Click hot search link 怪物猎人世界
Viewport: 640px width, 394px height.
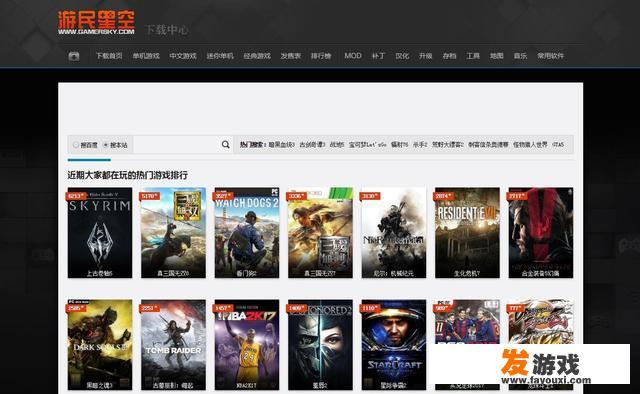tap(530, 145)
